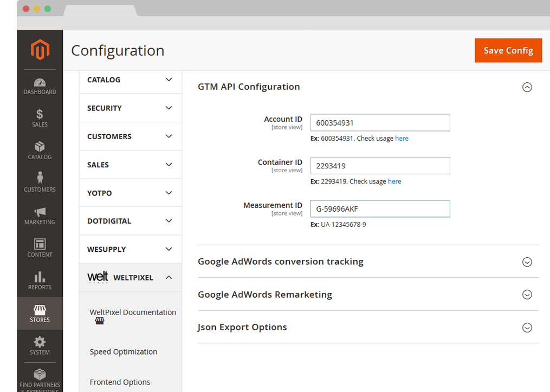Open the System gear icon

pyautogui.click(x=40, y=342)
